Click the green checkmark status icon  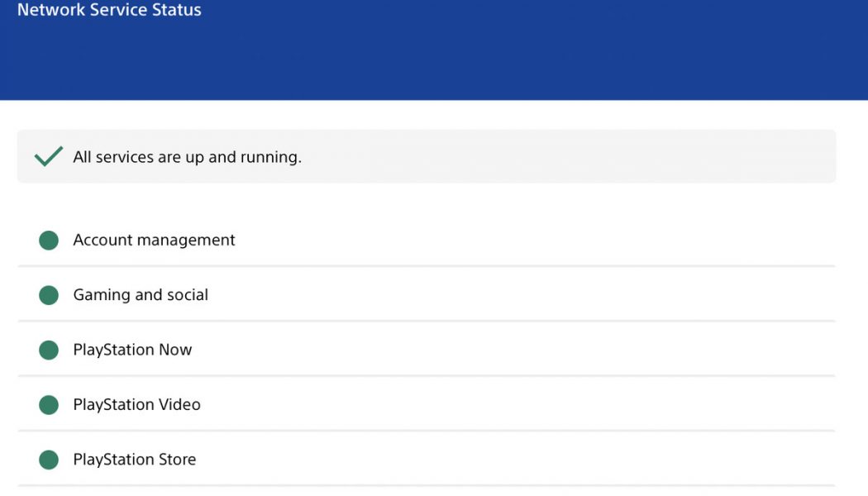49,156
